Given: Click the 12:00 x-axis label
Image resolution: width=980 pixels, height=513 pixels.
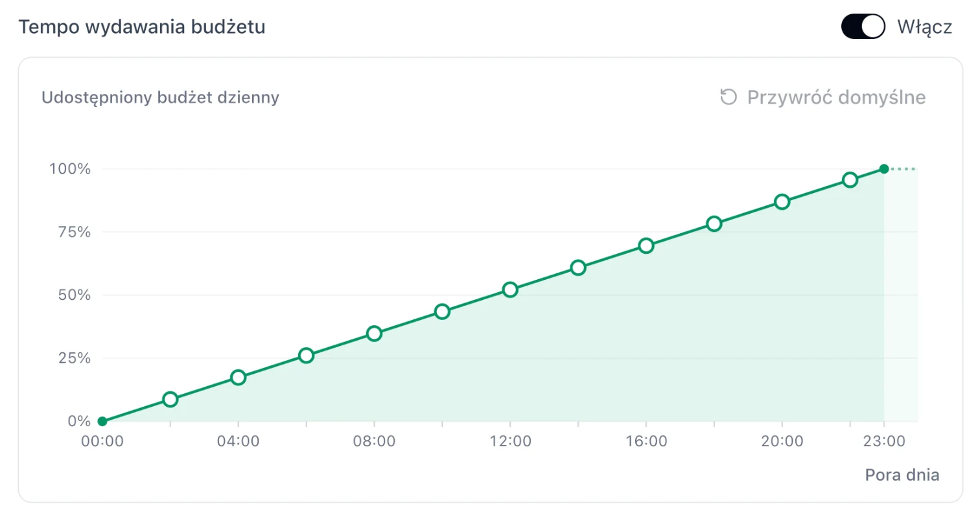Looking at the screenshot, I should (510, 441).
